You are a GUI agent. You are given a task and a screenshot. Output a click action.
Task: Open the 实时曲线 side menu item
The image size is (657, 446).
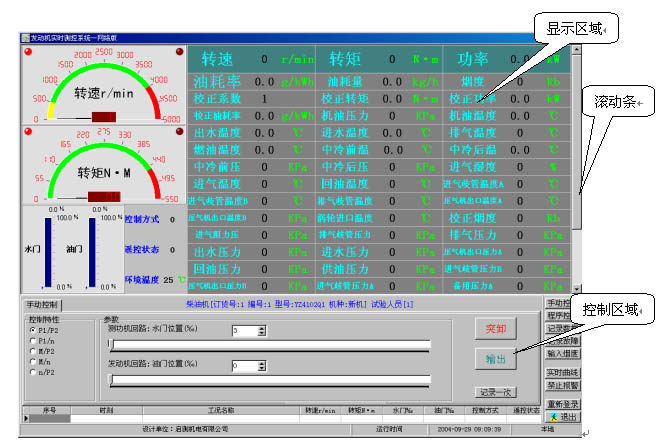tap(563, 372)
